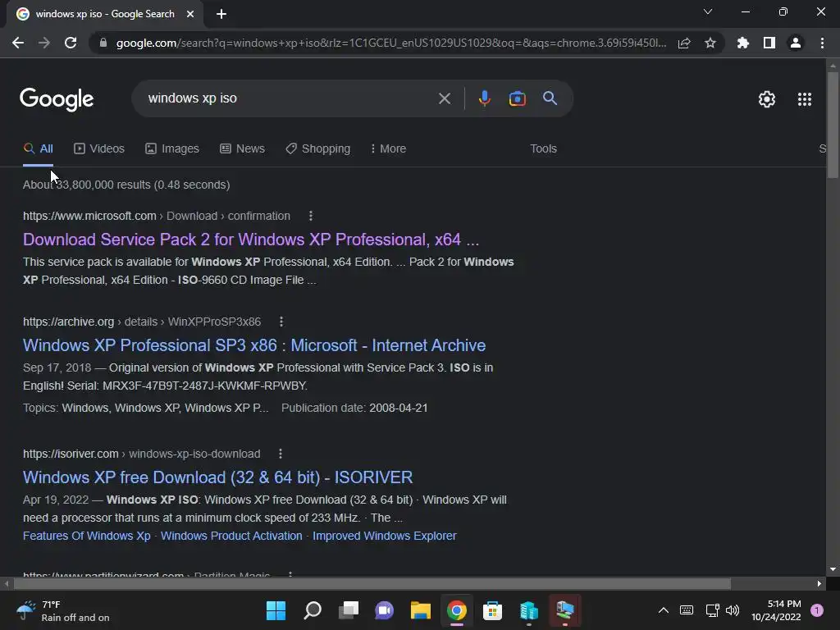This screenshot has height=630, width=840.
Task: Open a new tab with plus button
Action: pyautogui.click(x=221, y=14)
